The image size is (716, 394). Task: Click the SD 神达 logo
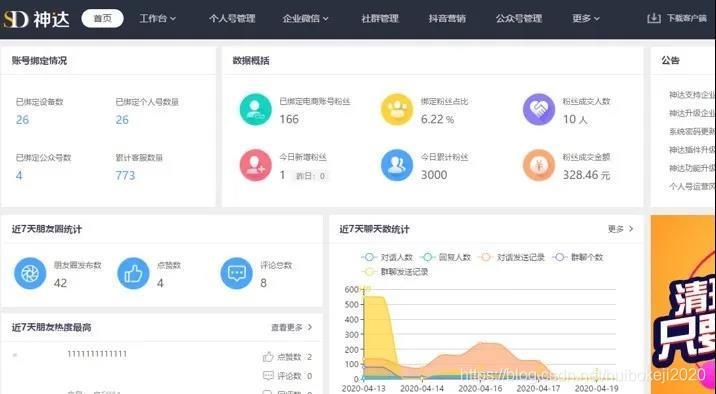tap(37, 19)
